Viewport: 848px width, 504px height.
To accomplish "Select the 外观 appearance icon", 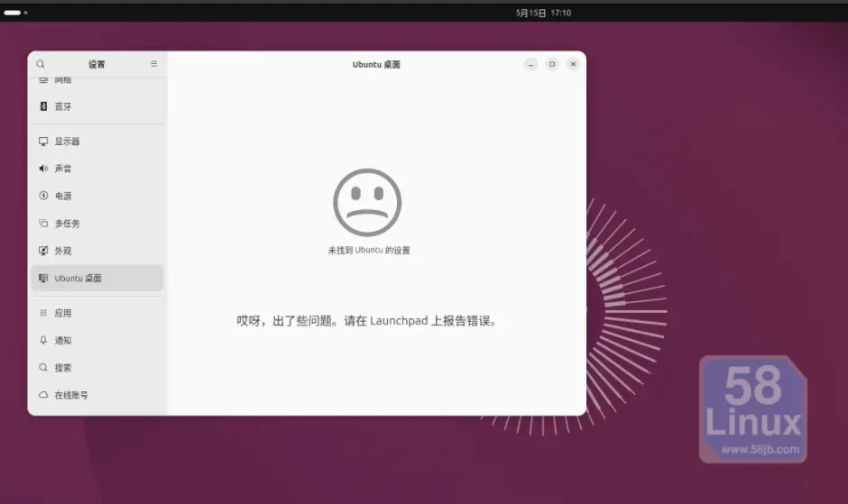I will point(43,251).
